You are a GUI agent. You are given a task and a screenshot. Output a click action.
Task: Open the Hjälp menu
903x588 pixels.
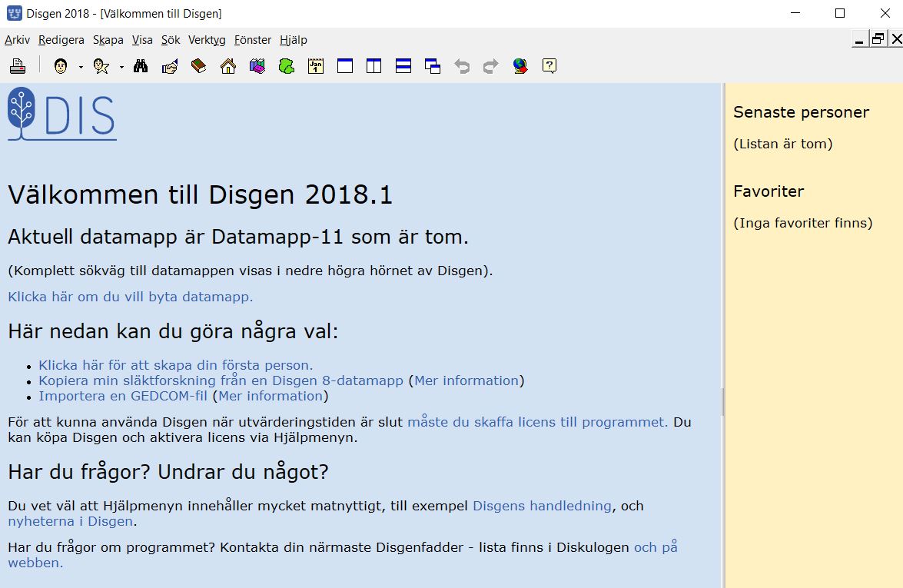click(293, 40)
